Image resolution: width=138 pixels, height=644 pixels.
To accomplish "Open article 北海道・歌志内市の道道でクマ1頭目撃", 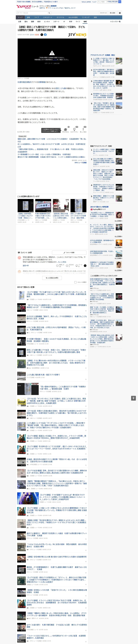I will point(57,460).
